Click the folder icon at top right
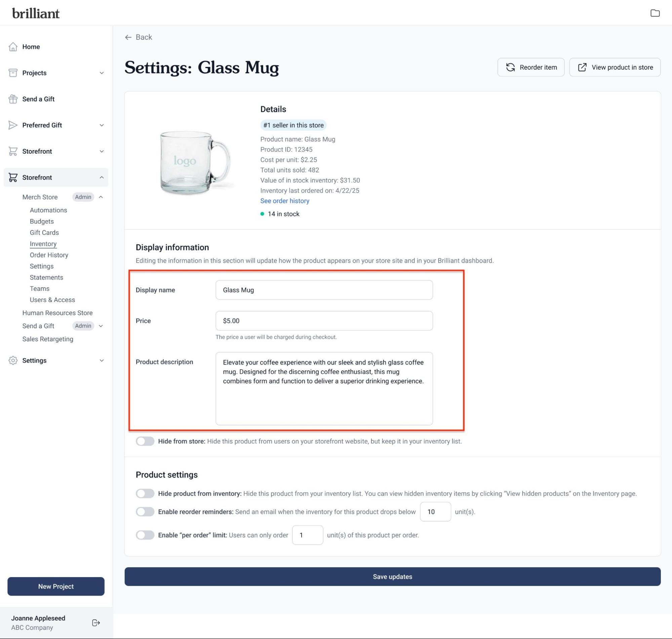 coord(655,13)
